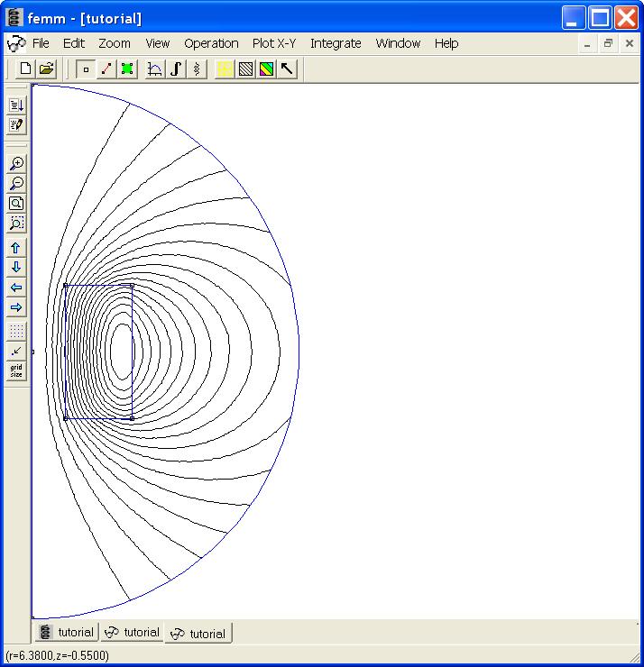644x667 pixels.
Task: Select the point mode tool
Action: [x=86, y=69]
